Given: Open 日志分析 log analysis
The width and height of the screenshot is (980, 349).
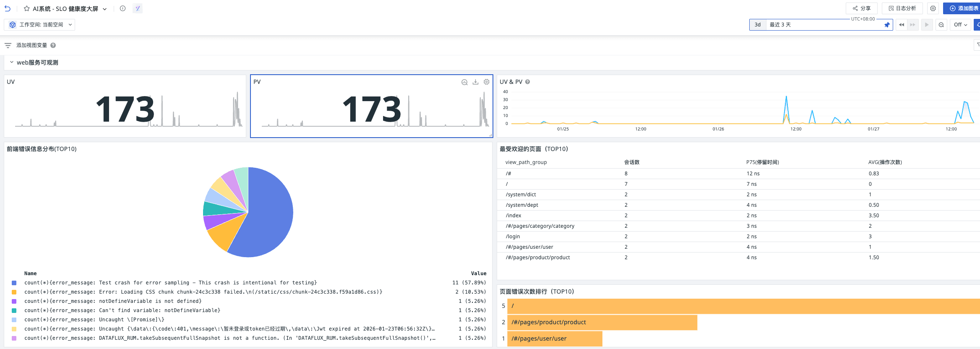Looking at the screenshot, I should coord(902,8).
